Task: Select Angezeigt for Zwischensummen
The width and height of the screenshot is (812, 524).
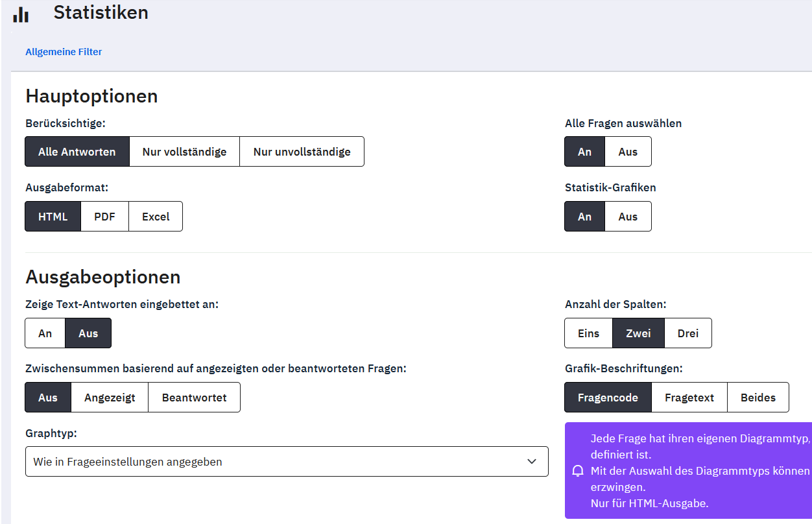Action: (110, 398)
